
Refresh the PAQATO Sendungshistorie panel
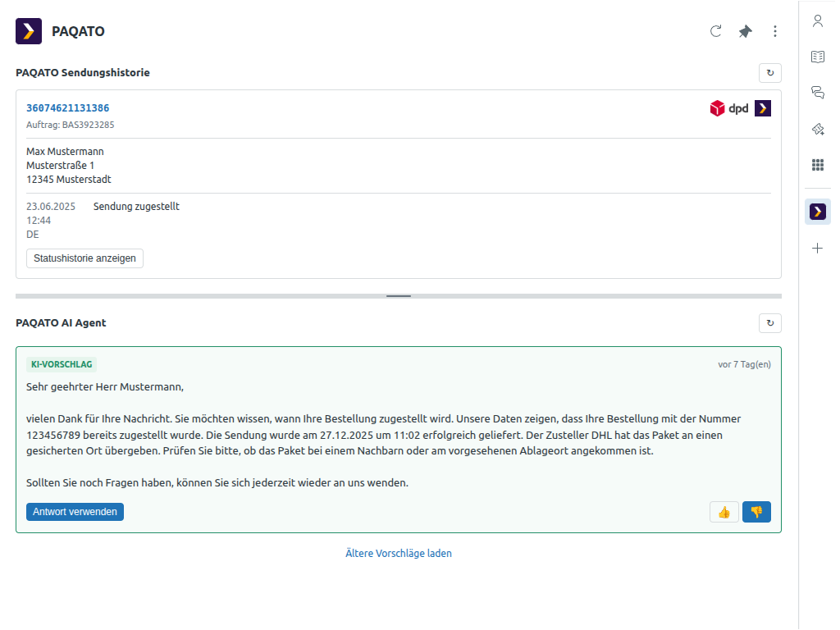coord(769,72)
